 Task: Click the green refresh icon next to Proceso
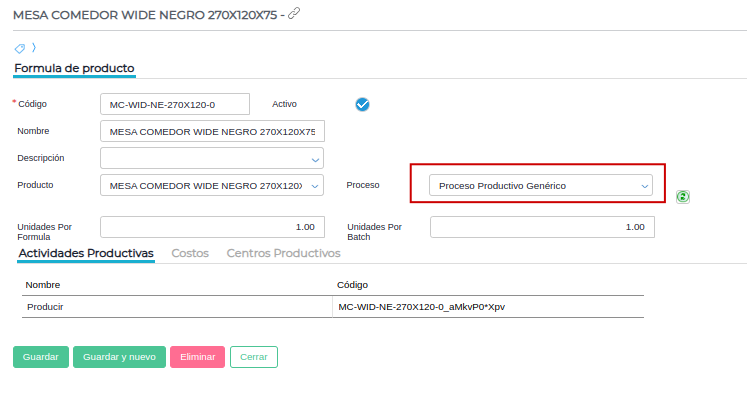[x=683, y=197]
